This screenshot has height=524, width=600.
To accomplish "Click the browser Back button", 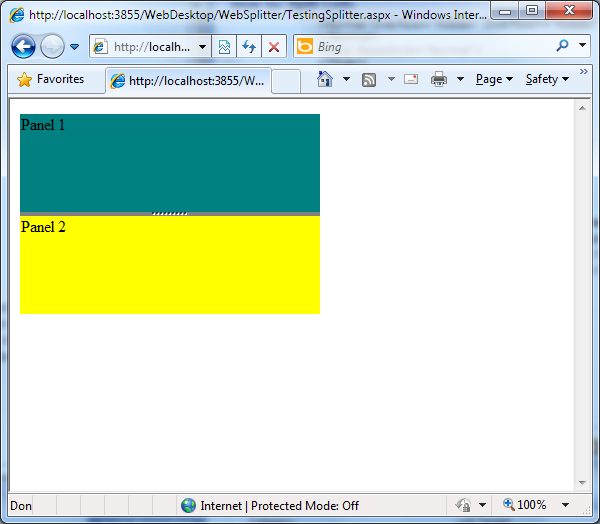I will (x=23, y=47).
